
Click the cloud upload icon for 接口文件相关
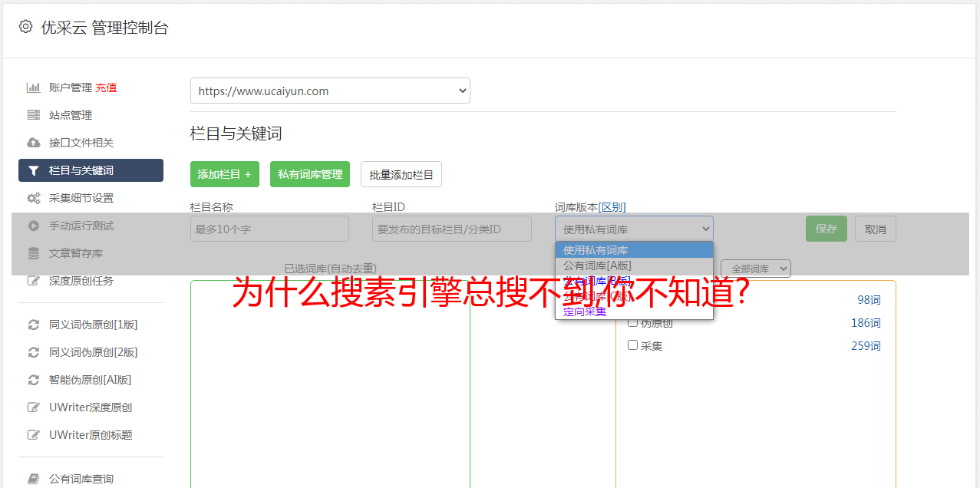pos(34,143)
